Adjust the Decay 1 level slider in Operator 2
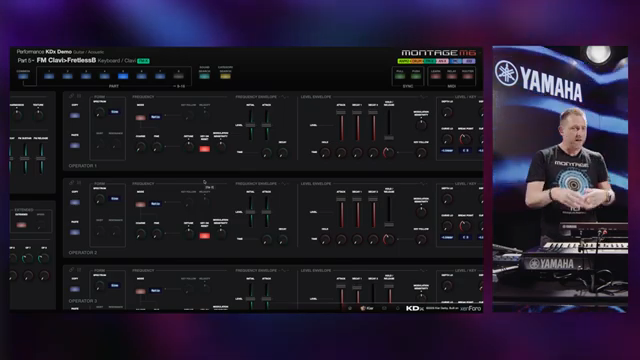The image size is (640, 360). click(357, 212)
